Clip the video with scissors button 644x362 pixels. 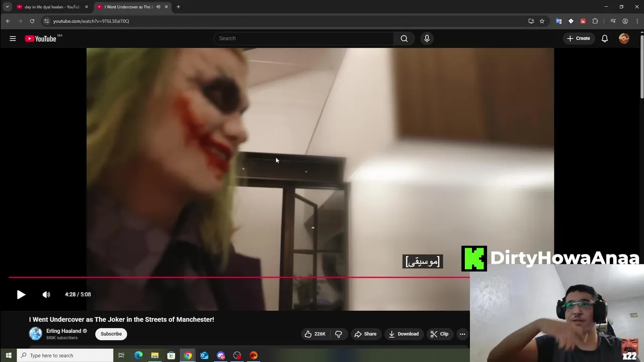(439, 334)
